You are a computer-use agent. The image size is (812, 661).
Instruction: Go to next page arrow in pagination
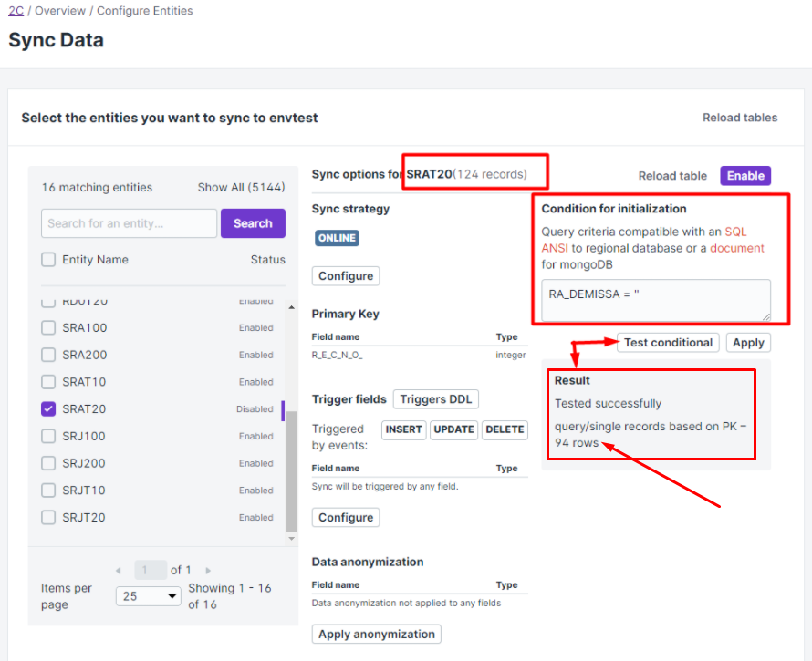(x=208, y=570)
